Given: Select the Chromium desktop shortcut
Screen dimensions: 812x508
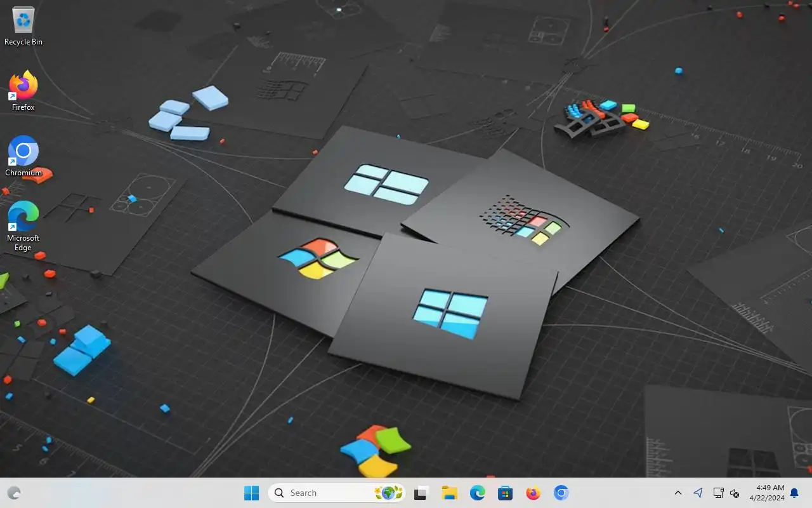Looking at the screenshot, I should [23, 156].
